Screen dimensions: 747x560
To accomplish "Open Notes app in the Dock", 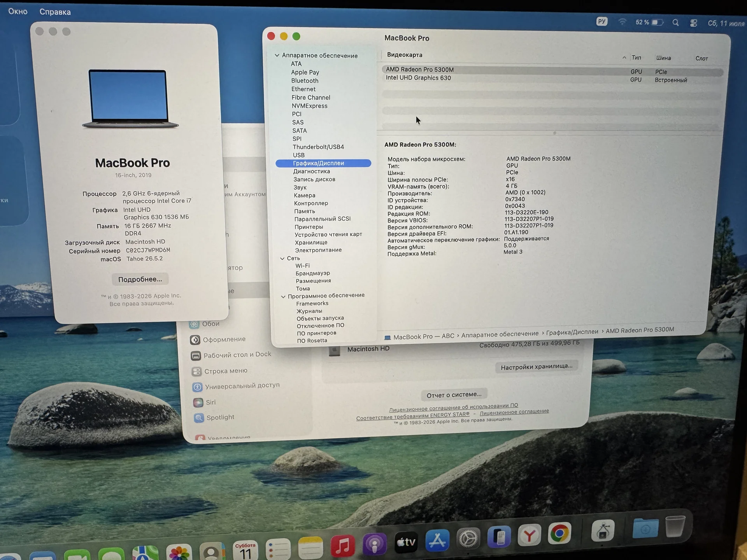I will [310, 548].
